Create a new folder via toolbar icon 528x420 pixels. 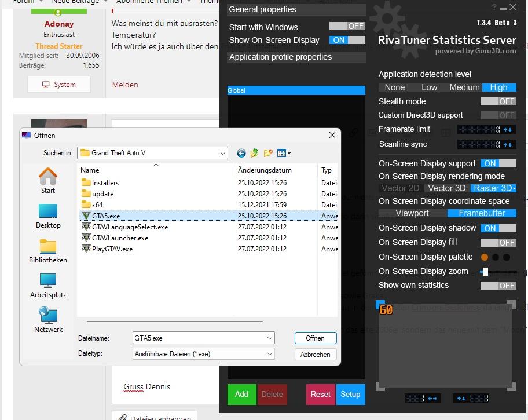(x=268, y=153)
